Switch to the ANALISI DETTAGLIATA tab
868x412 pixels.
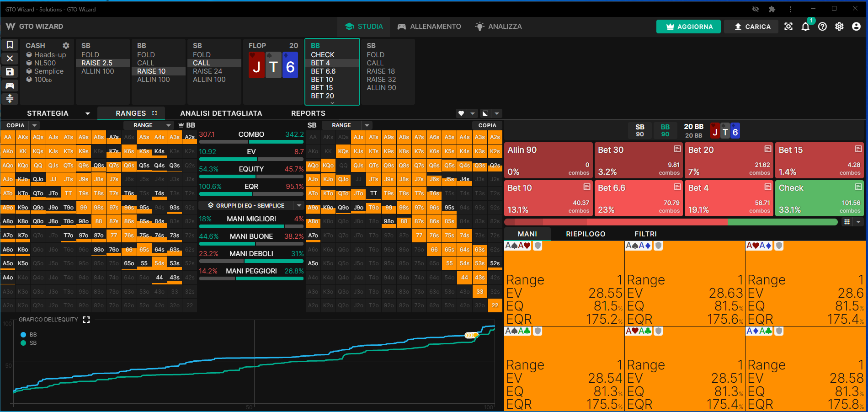click(x=221, y=113)
